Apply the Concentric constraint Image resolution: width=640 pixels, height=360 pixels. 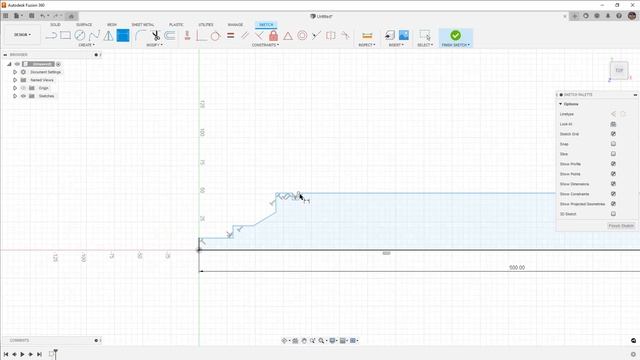click(302, 36)
